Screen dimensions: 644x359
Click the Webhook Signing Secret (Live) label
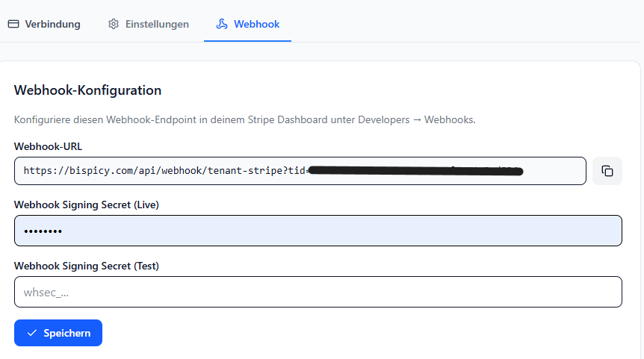86,205
